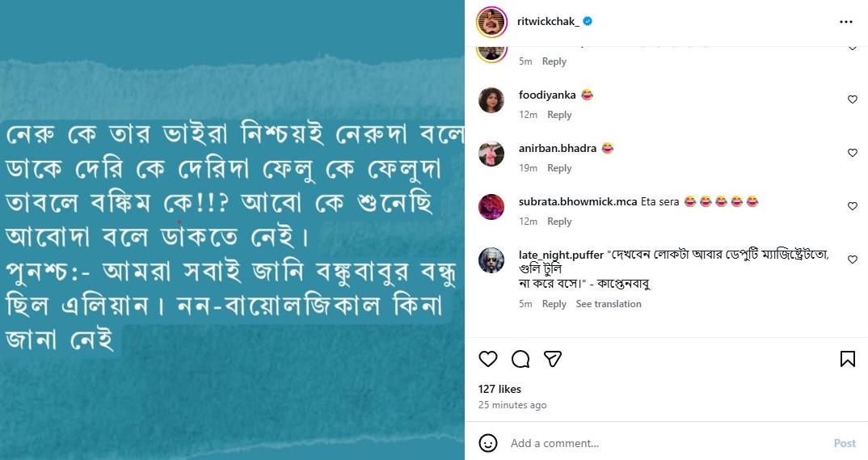Open the emoji picker in comment box
Image resolution: width=868 pixels, height=460 pixels.
[x=488, y=443]
